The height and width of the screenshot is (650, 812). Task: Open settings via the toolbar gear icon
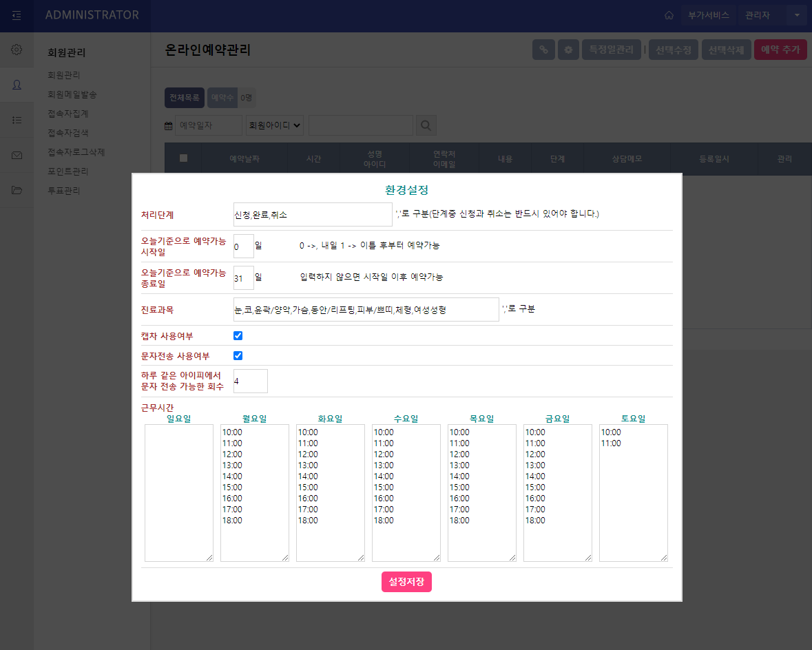(x=570, y=49)
